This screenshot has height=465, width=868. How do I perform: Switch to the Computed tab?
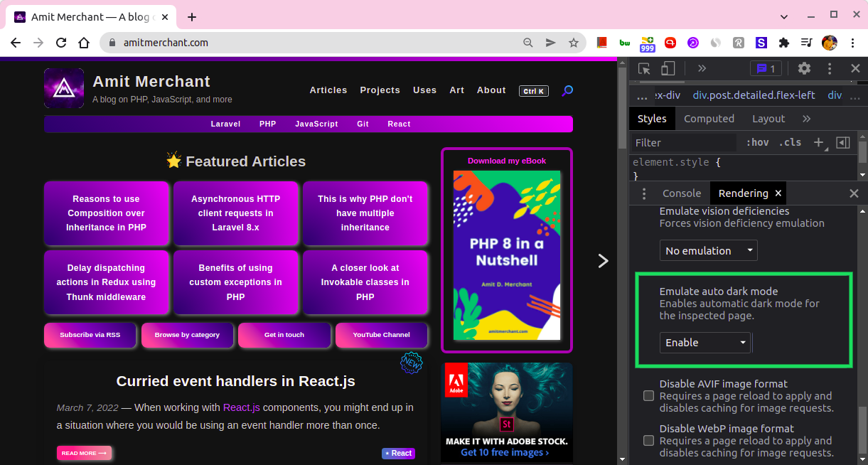tap(709, 119)
